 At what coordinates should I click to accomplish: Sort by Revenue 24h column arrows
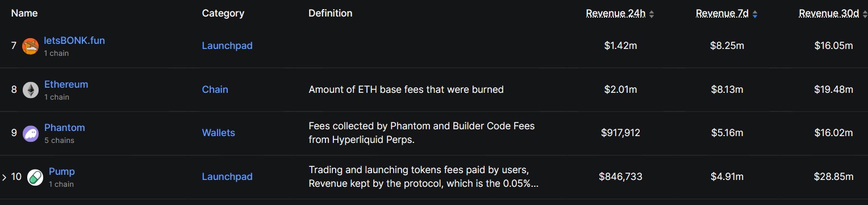tap(652, 14)
